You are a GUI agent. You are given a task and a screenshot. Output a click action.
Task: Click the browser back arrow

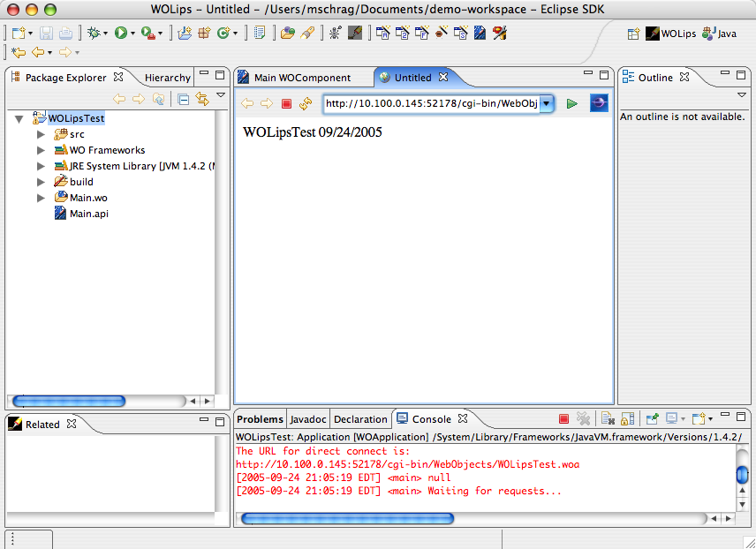click(247, 103)
